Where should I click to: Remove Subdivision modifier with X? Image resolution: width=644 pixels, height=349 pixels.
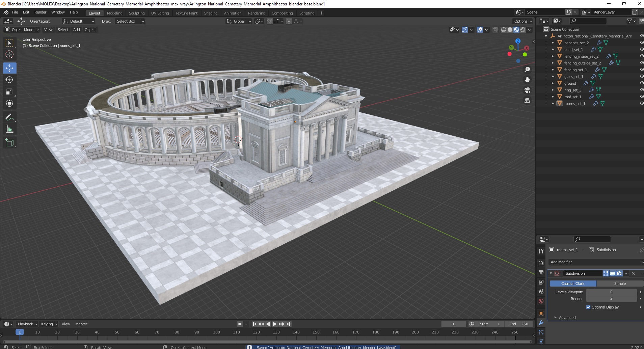tap(633, 273)
